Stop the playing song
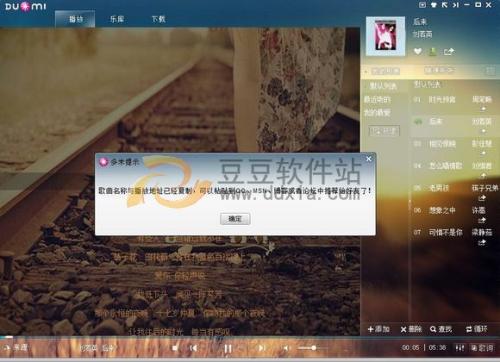500x362 pixels. [175, 348]
